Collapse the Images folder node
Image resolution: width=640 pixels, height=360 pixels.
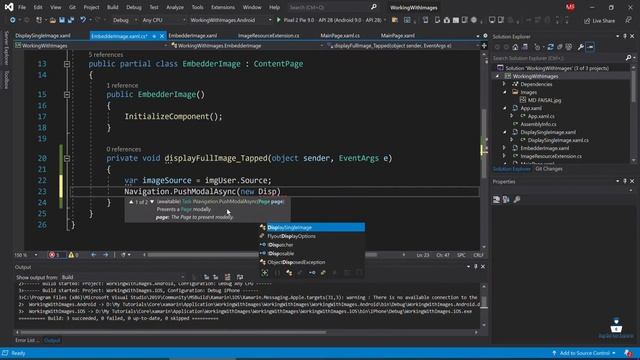504,92
